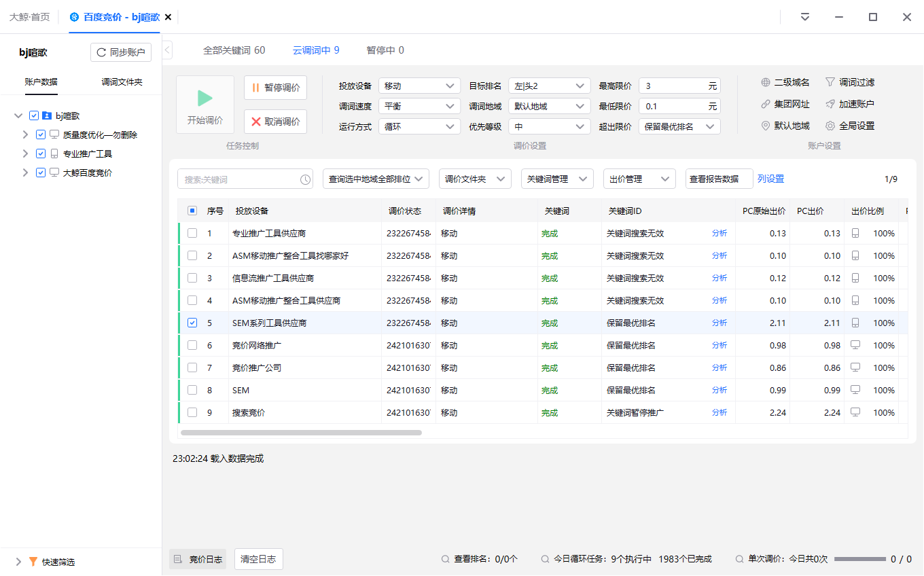Image resolution: width=924 pixels, height=576 pixels.
Task: Click the 清空日志 button
Action: (x=259, y=559)
